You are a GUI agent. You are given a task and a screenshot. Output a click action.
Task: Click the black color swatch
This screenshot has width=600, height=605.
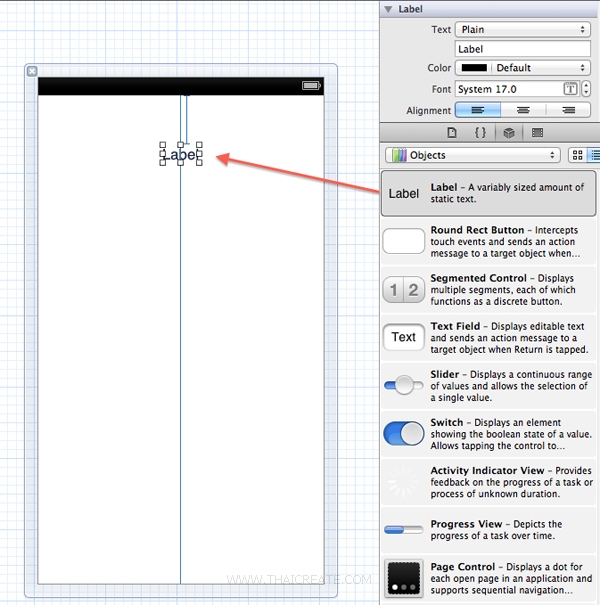click(x=474, y=68)
